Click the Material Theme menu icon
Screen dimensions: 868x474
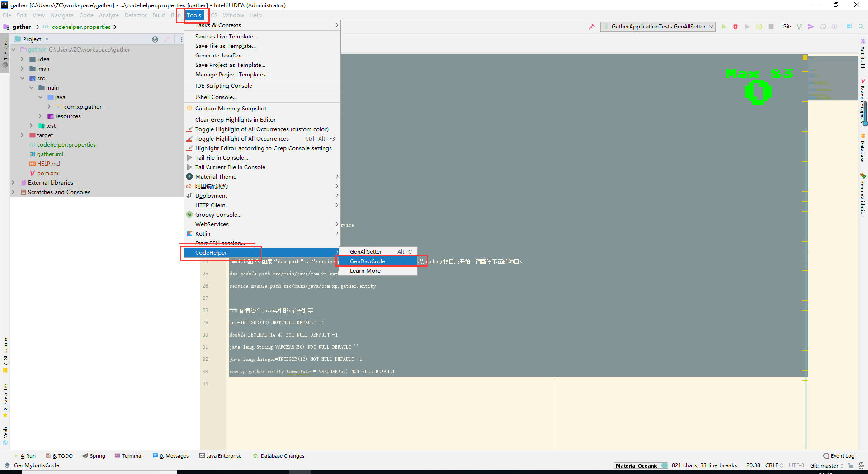189,176
